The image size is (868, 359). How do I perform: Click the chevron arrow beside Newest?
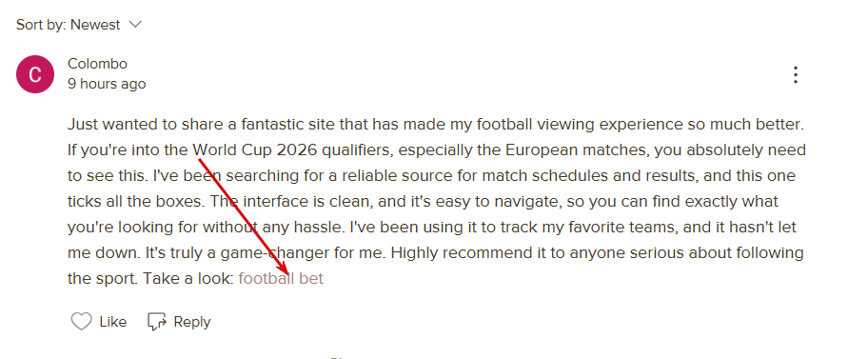pos(135,25)
